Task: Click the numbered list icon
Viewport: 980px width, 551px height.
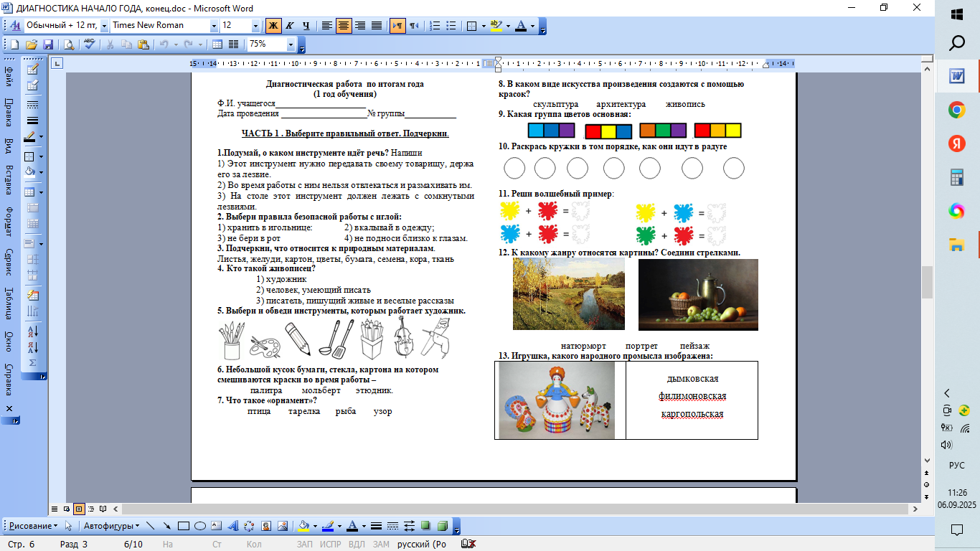Action: (x=435, y=26)
